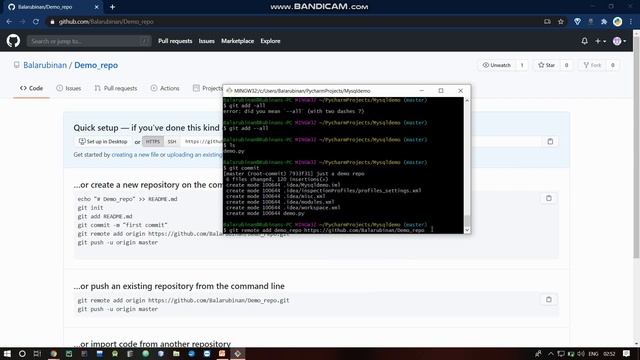Click the terminal scrollbar up arrow
The width and height of the screenshot is (640, 360).
(467, 100)
